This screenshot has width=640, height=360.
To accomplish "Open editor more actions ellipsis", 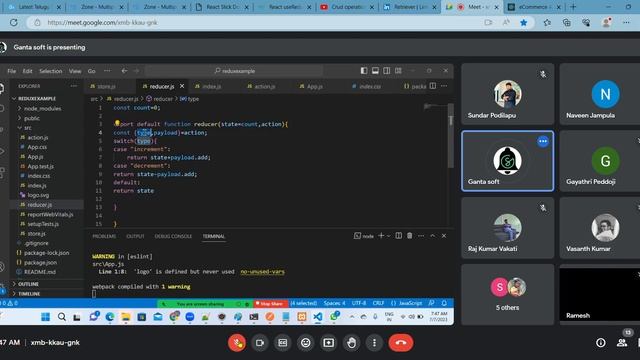I will [x=444, y=86].
